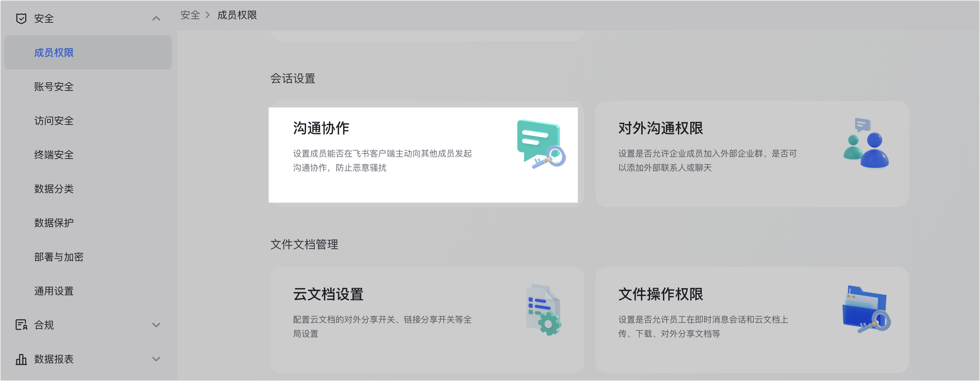
Task: Collapse the 安全 section chevron
Action: coord(156,19)
